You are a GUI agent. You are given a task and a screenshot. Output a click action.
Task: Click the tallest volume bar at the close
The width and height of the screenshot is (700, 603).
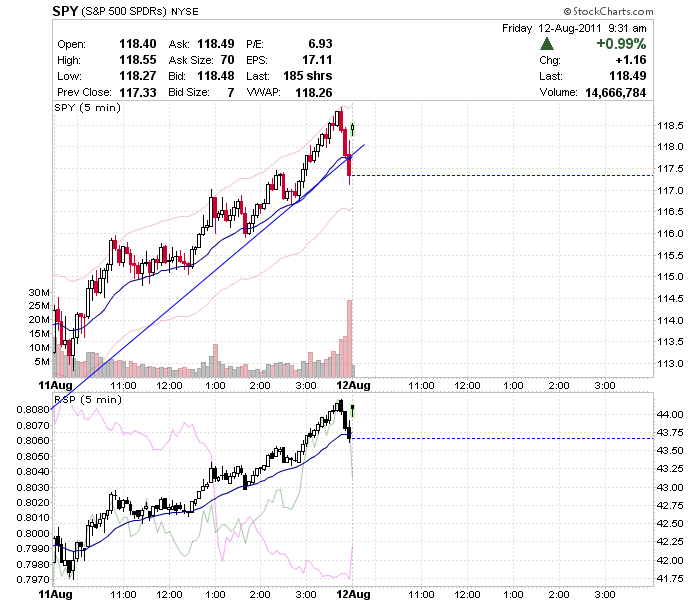pyautogui.click(x=350, y=338)
